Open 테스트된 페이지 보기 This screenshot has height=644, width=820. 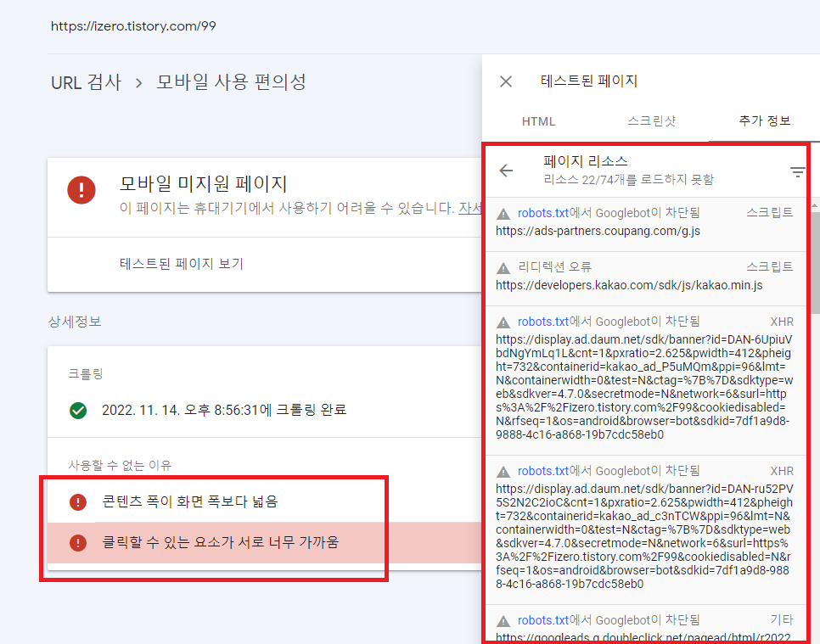point(182,263)
